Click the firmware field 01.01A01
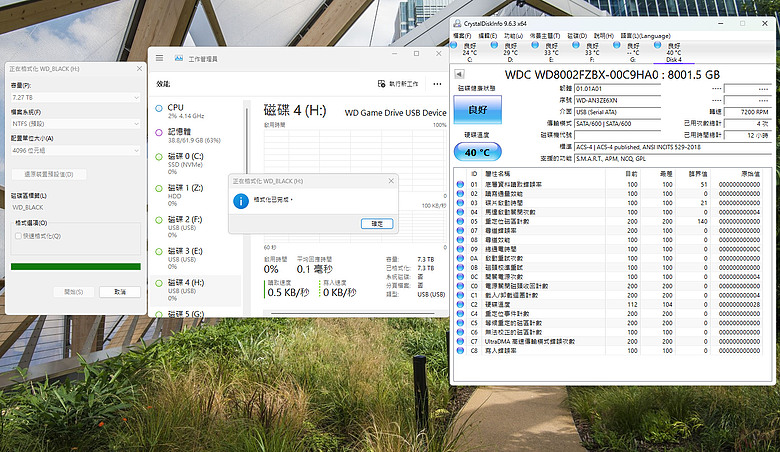The image size is (780, 452). point(617,89)
